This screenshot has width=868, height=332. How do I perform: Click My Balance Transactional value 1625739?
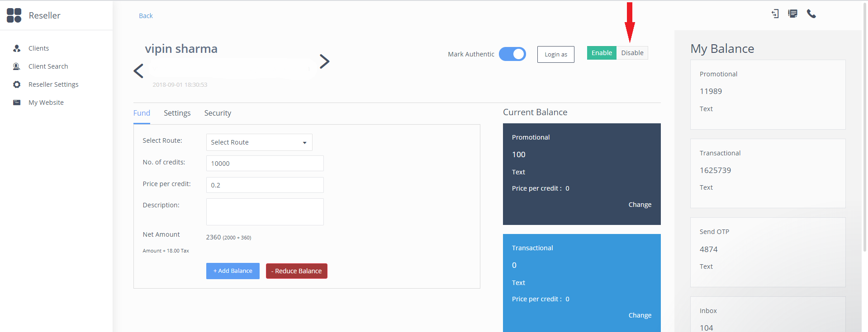click(x=715, y=170)
